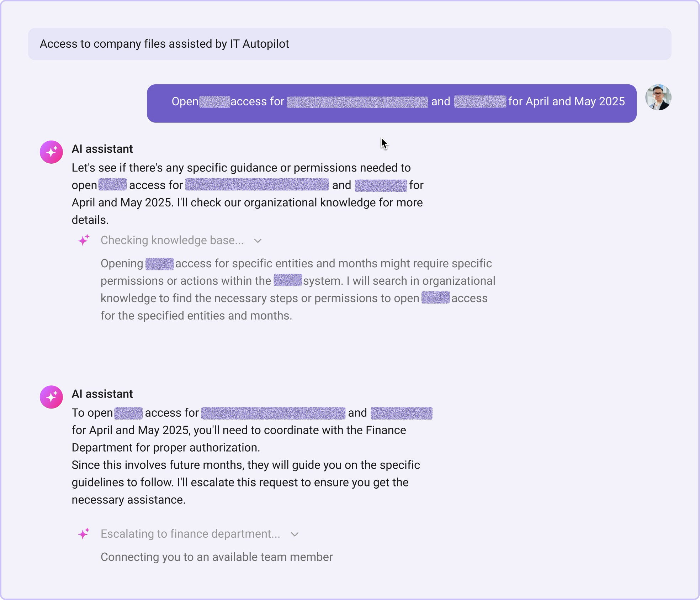Click the redacted word after Opening
The image size is (700, 600).
(x=159, y=264)
